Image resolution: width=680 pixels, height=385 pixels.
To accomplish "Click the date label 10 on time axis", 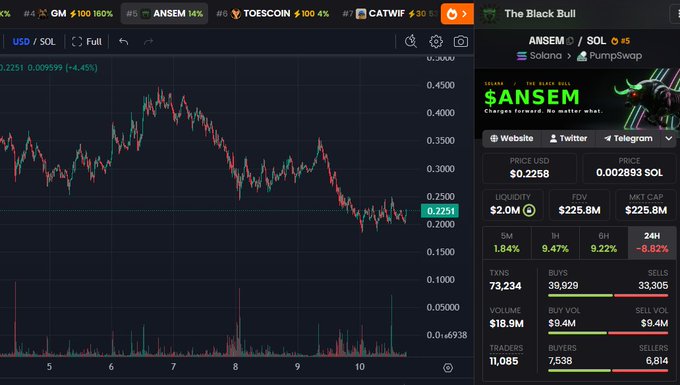I will click(360, 367).
